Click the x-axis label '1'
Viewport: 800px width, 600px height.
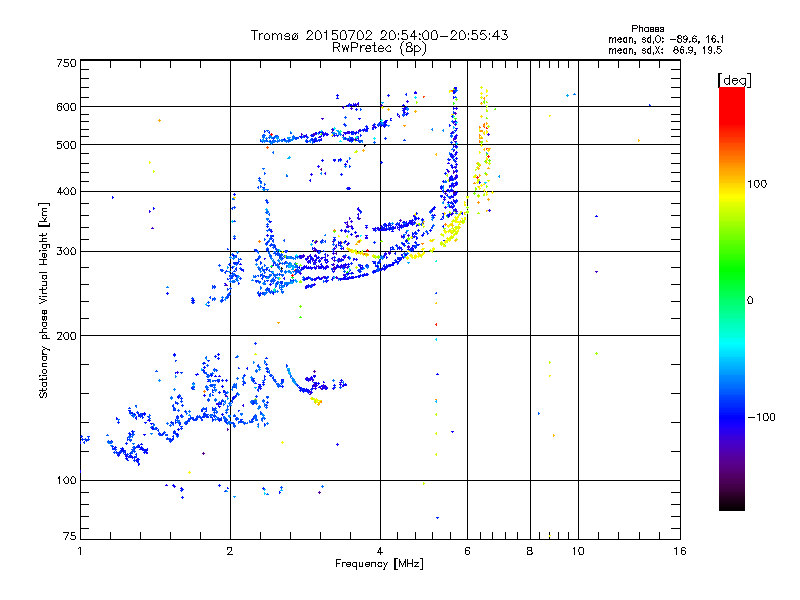click(x=80, y=551)
